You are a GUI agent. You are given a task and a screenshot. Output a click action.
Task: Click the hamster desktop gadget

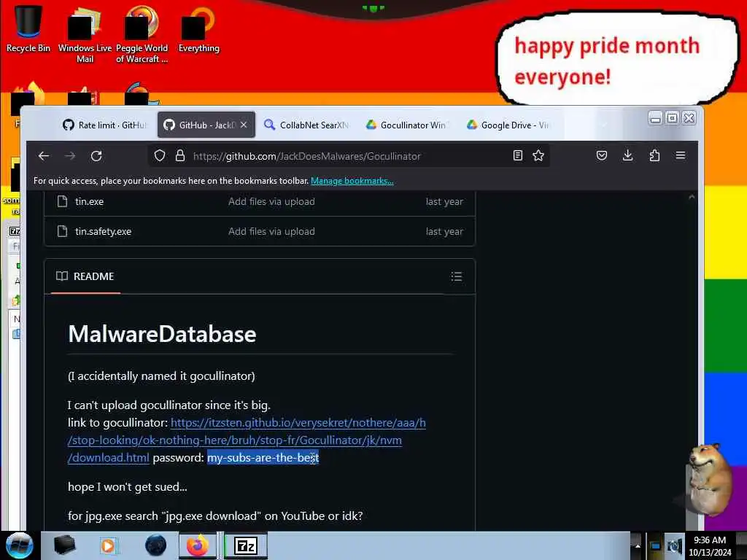[709, 479]
